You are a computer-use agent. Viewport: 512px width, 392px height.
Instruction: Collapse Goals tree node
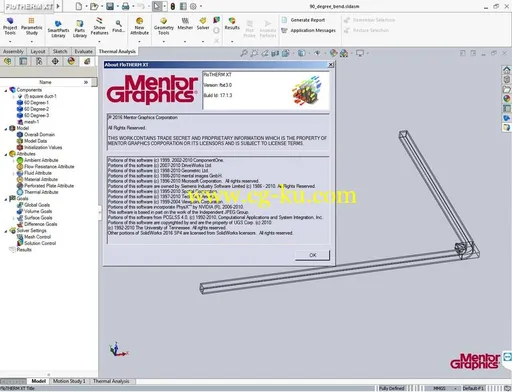(6, 199)
